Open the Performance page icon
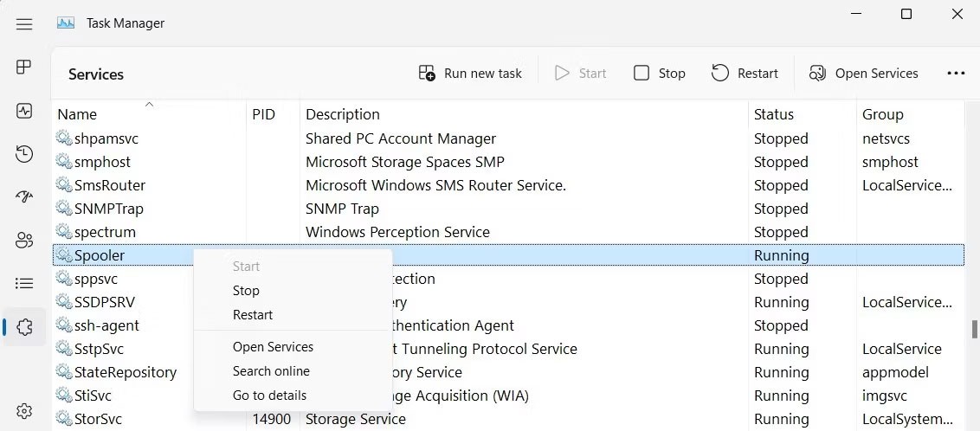 coord(24,111)
